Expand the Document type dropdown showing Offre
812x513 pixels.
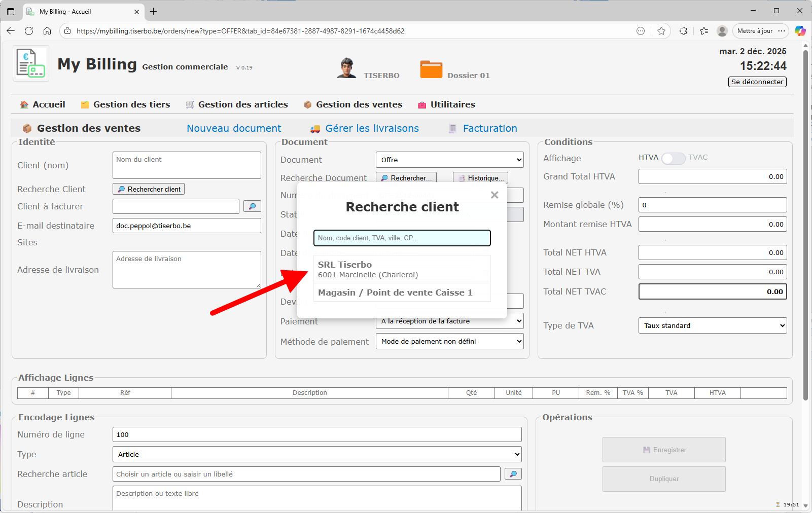pyautogui.click(x=449, y=160)
